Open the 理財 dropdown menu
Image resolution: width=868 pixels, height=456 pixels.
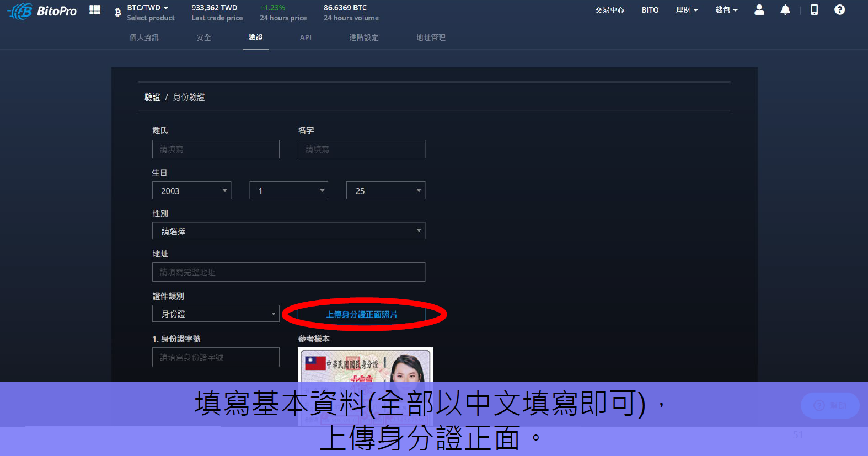coord(687,10)
